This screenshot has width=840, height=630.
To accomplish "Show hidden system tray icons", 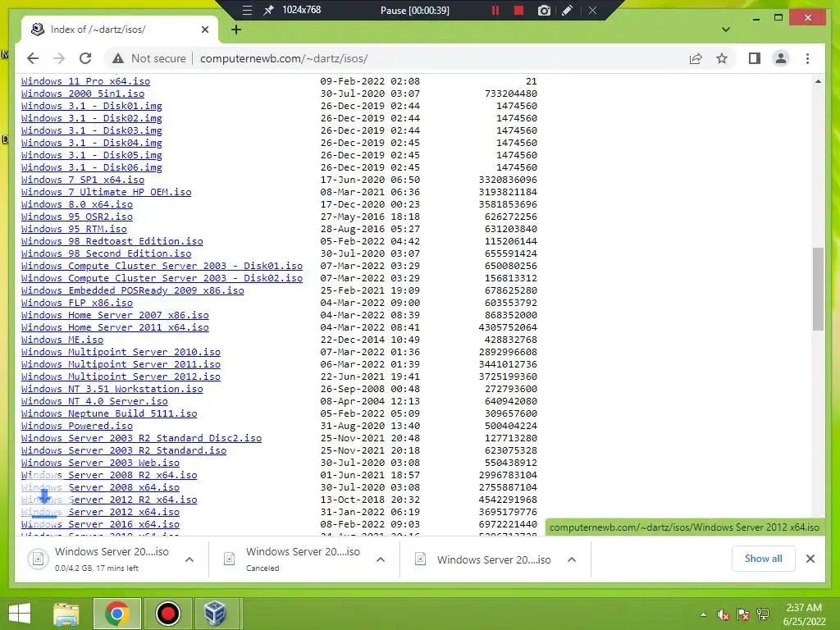I will pos(703,614).
